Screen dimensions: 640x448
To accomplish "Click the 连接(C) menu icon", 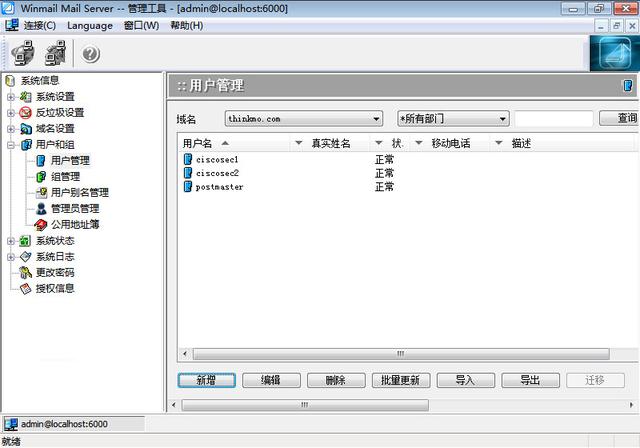I will (12, 25).
